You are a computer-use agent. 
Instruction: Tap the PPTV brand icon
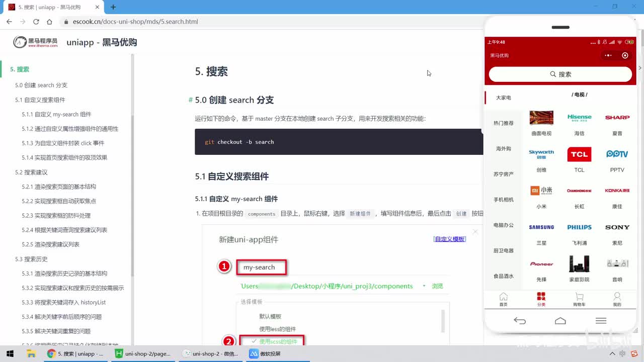coord(617,154)
